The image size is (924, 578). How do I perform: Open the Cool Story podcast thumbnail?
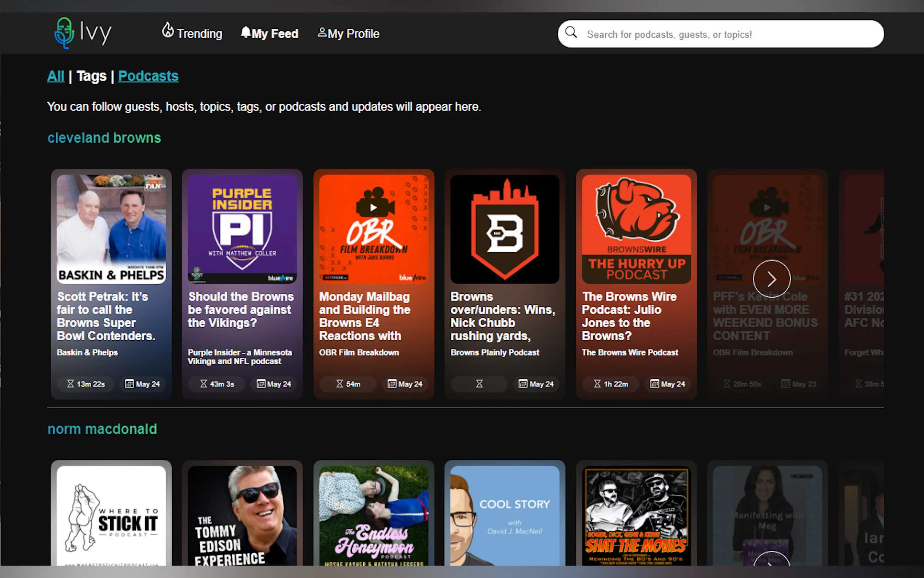click(505, 515)
